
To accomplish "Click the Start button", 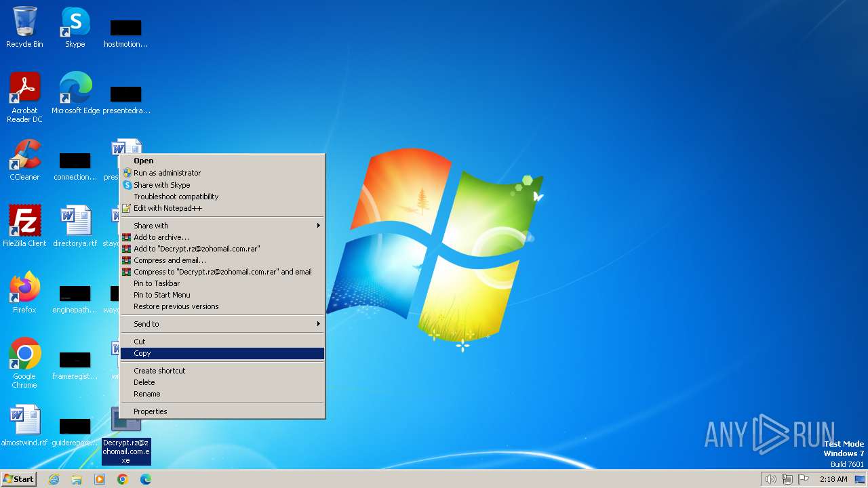I will coord(19,479).
